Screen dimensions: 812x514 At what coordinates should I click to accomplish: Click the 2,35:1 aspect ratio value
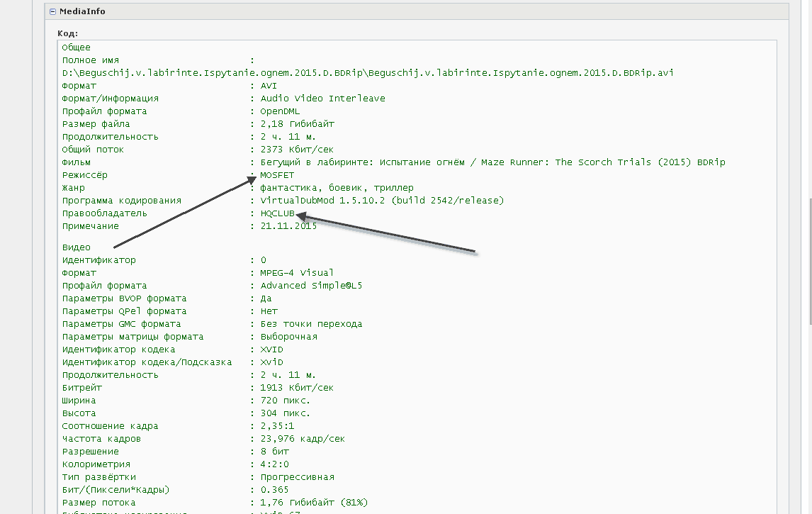click(x=277, y=426)
